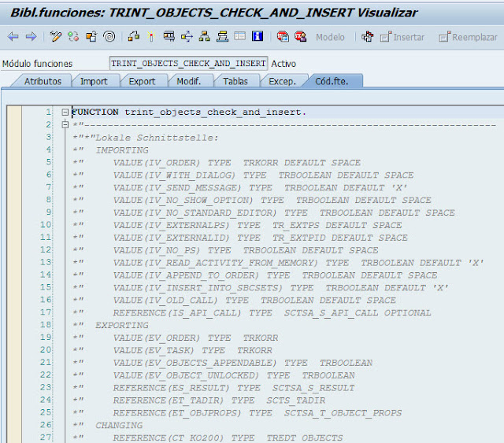Open the Modif. tab

(189, 81)
